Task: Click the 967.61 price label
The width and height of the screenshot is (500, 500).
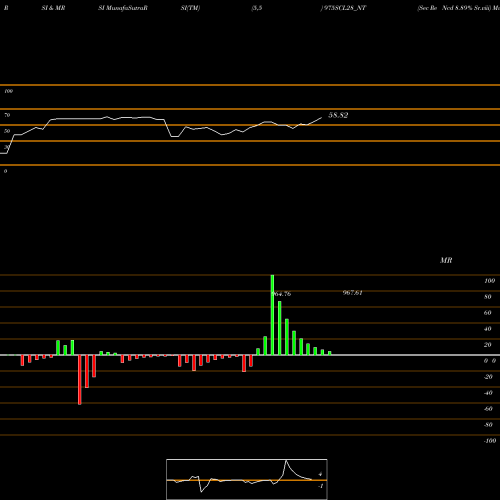Action: point(352,293)
